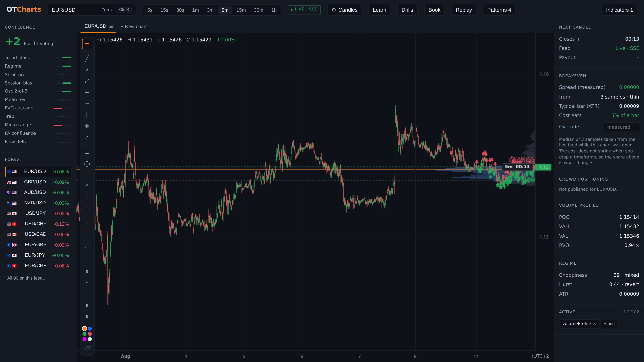Open the Book section
Viewport: 644px width, 362px height.
click(434, 10)
